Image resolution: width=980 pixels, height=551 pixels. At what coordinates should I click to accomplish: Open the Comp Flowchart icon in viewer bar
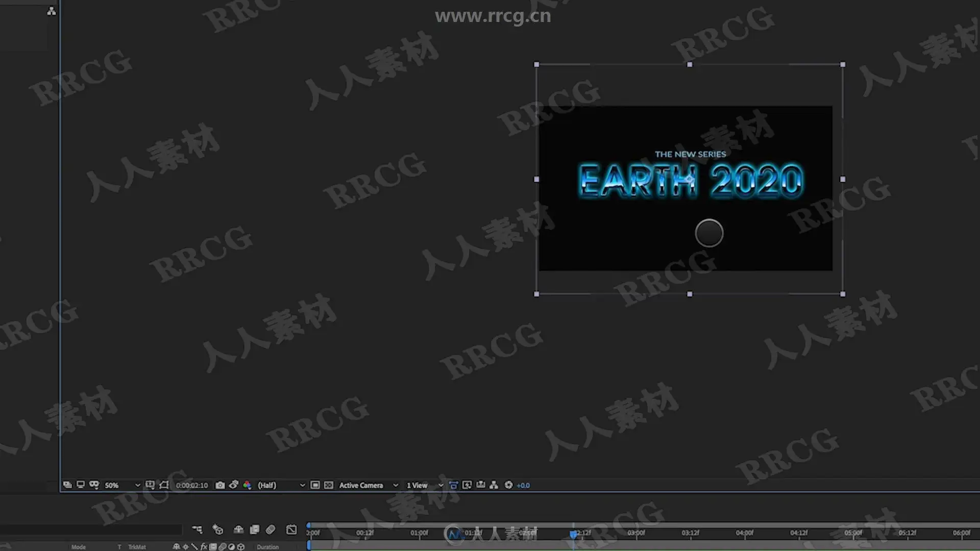tap(494, 485)
